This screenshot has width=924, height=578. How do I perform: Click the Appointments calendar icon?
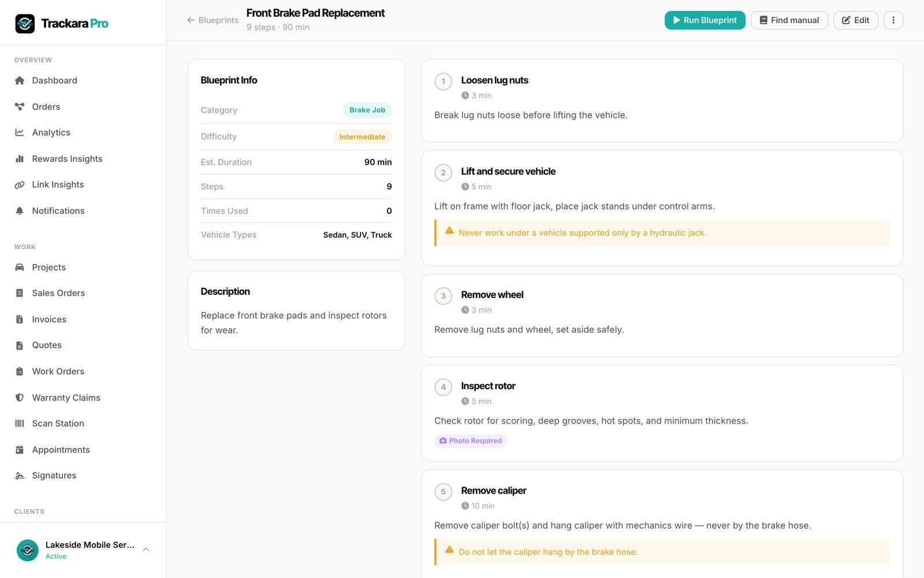pyautogui.click(x=20, y=450)
